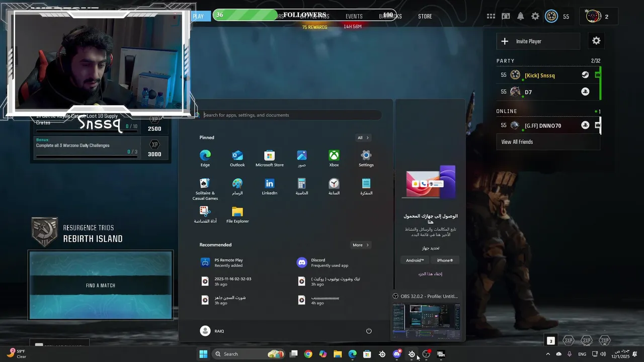This screenshot has height=362, width=644.
Task: Open the BATTLE PASS tab
Action: point(315,16)
